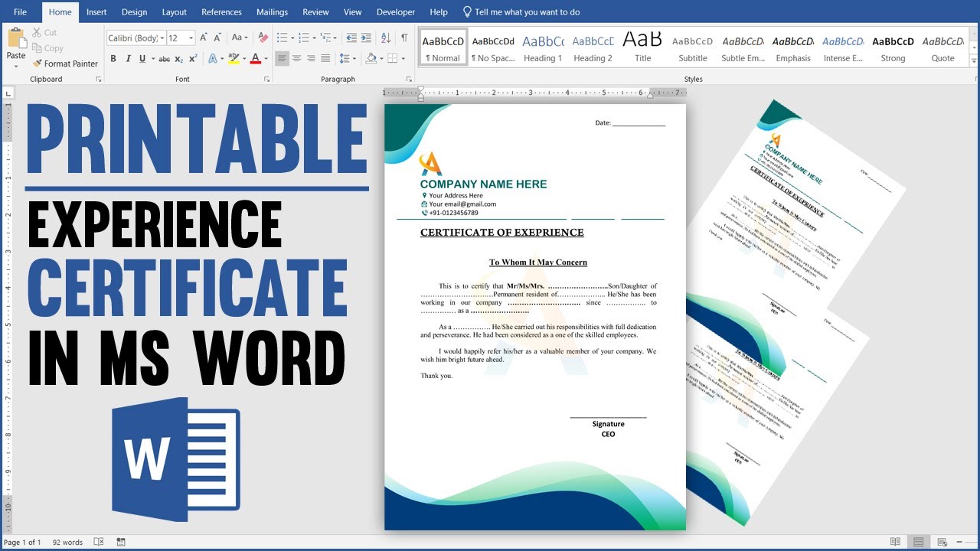
Task: Switch to Web Layout view icon
Action: tap(942, 543)
